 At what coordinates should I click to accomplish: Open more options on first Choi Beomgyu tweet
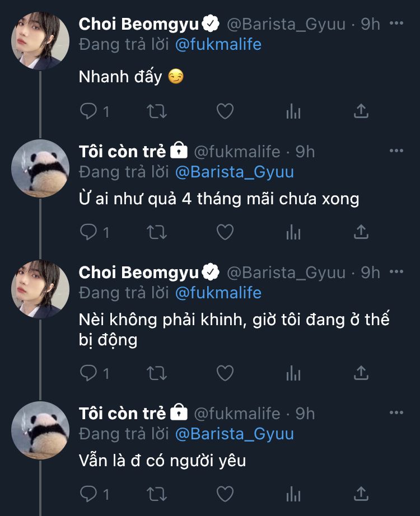point(396,24)
